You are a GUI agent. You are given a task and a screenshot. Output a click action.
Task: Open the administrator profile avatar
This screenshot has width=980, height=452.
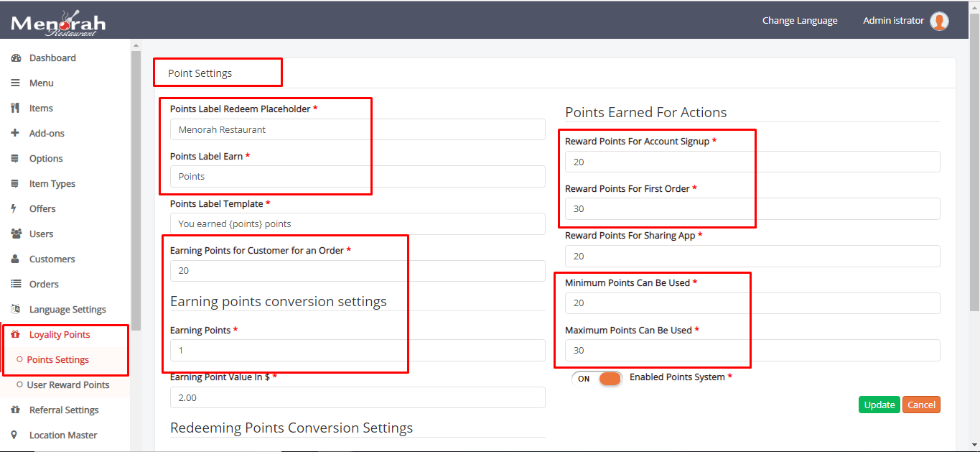point(939,21)
